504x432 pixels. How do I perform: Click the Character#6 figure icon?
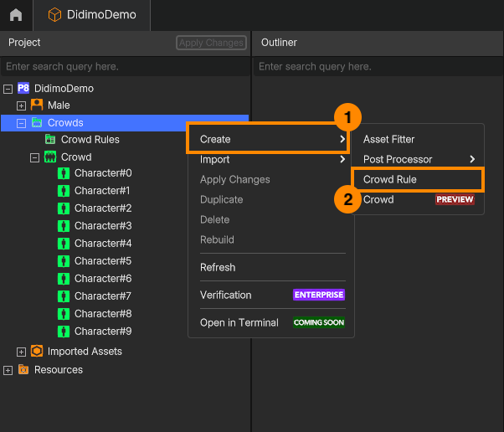[x=64, y=278]
